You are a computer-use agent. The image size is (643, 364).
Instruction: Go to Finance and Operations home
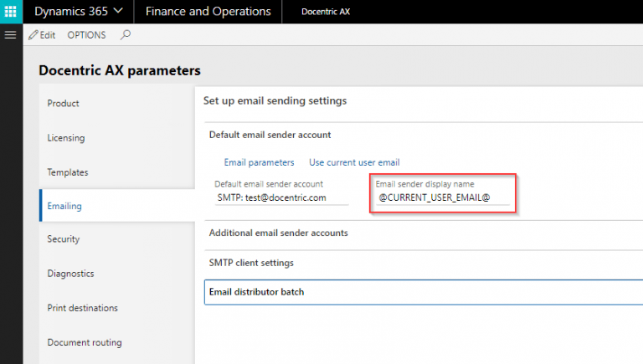208,12
